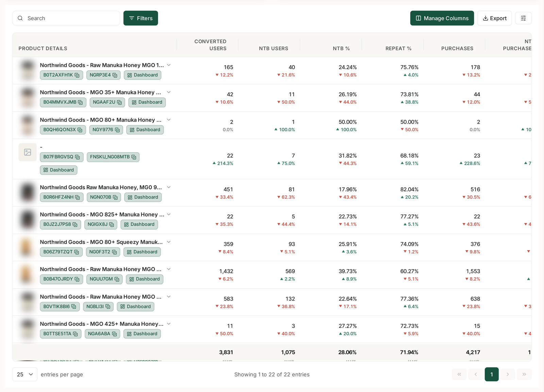Expand the MGO 80+ Manuka Honey row

pyautogui.click(x=169, y=120)
